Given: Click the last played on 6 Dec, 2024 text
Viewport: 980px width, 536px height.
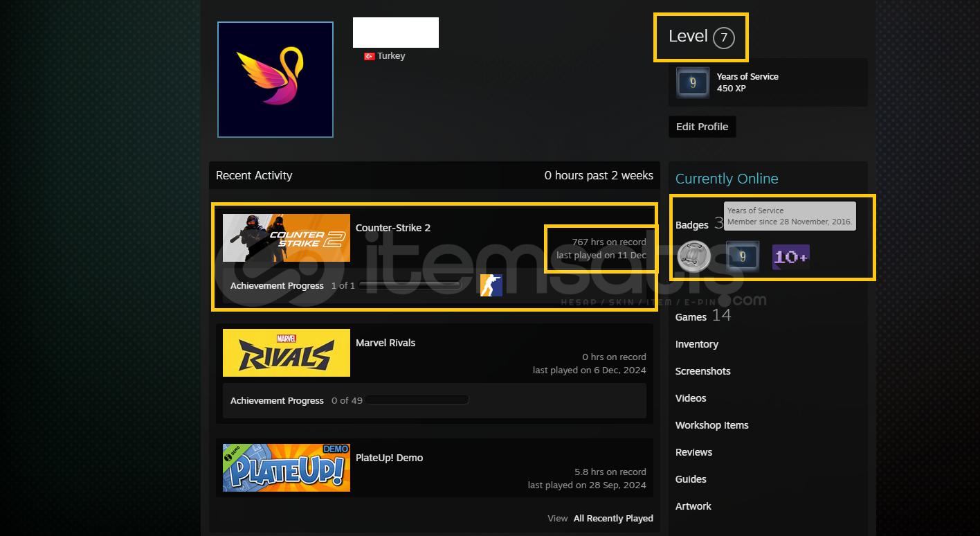Looking at the screenshot, I should tap(590, 370).
